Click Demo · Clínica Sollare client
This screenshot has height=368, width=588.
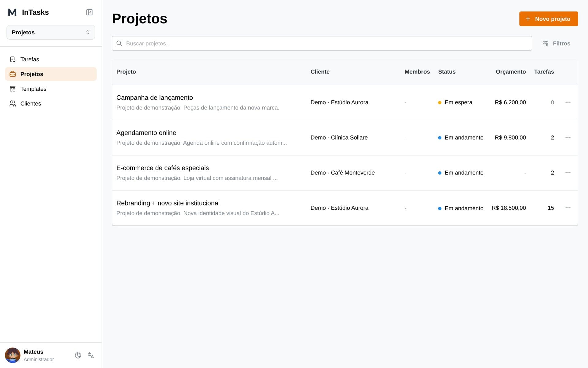339,137
